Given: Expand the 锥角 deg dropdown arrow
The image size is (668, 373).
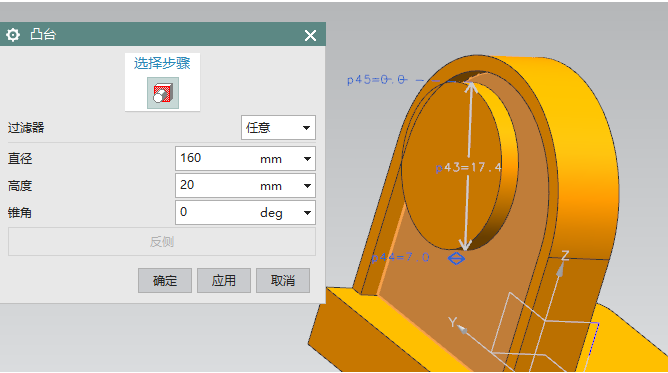Looking at the screenshot, I should [307, 212].
